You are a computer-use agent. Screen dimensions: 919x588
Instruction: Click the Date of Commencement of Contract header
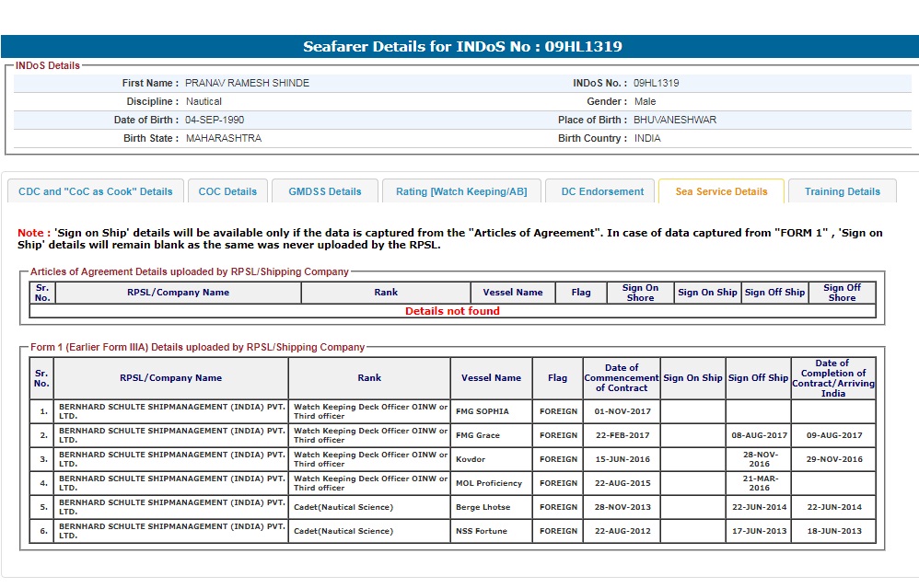coord(622,377)
